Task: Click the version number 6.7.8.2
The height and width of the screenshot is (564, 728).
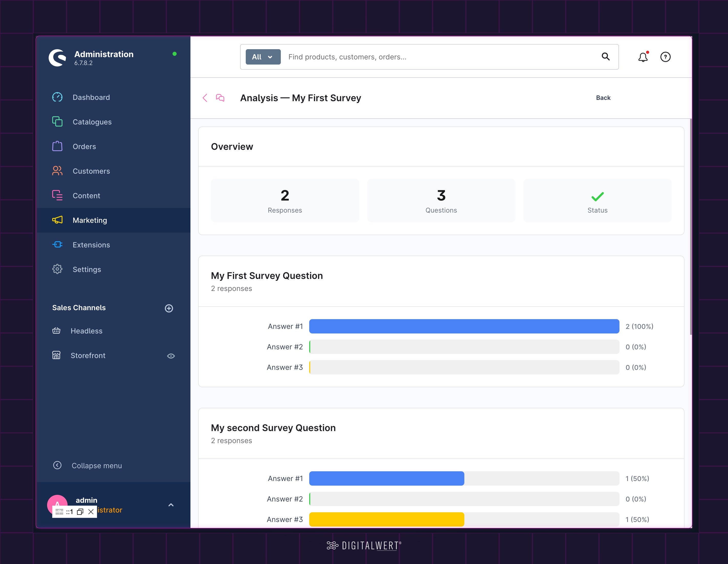Action: [83, 63]
